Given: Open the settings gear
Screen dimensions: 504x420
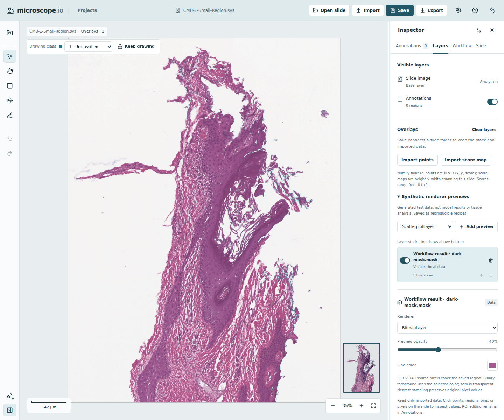Looking at the screenshot, I should click(458, 10).
